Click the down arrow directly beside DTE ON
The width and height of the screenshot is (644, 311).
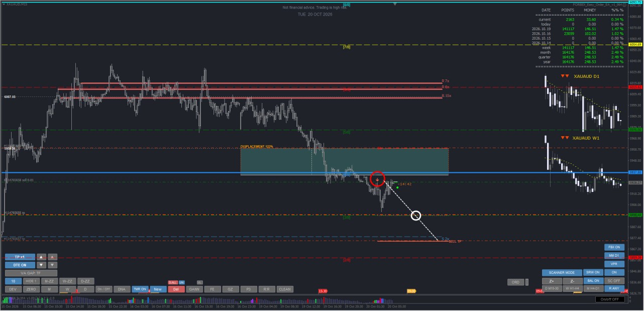(42, 265)
